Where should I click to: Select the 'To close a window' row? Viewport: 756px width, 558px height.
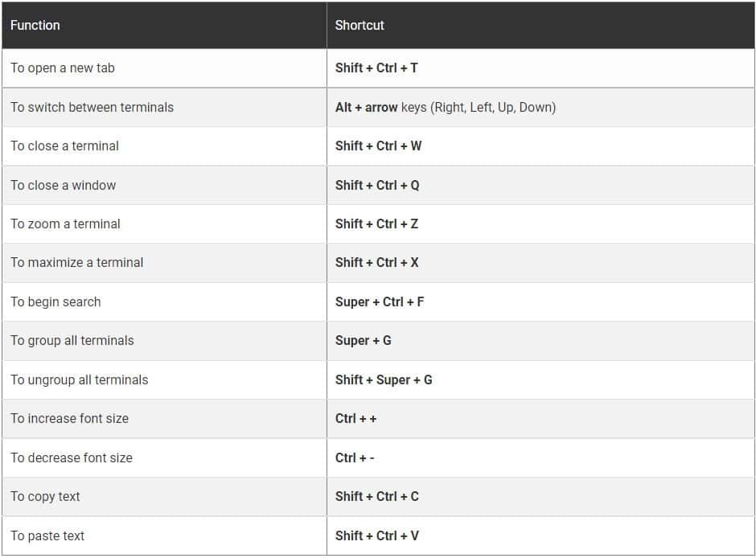pyautogui.click(x=64, y=185)
